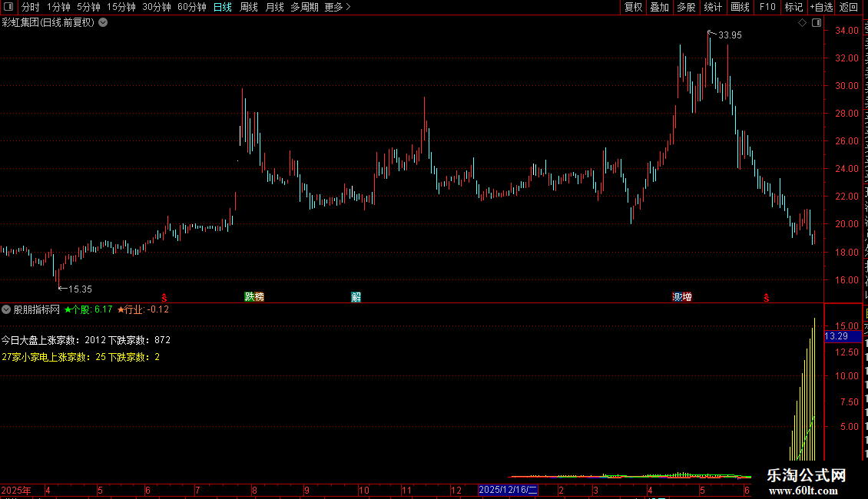Switch to 周线 weekly chart
Image resolution: width=868 pixels, height=499 pixels.
click(249, 7)
